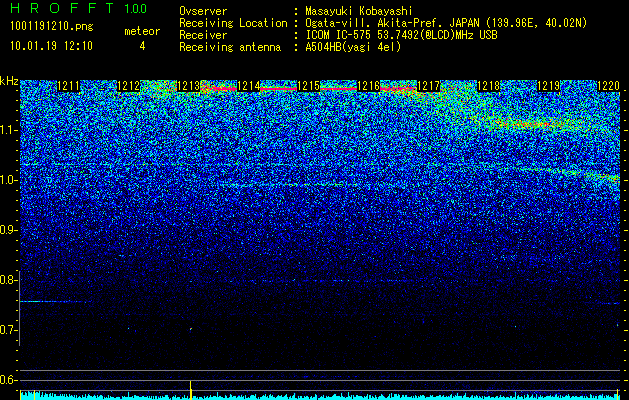Select the 1218 time marker
Screen dimensions: 629x400
point(488,86)
